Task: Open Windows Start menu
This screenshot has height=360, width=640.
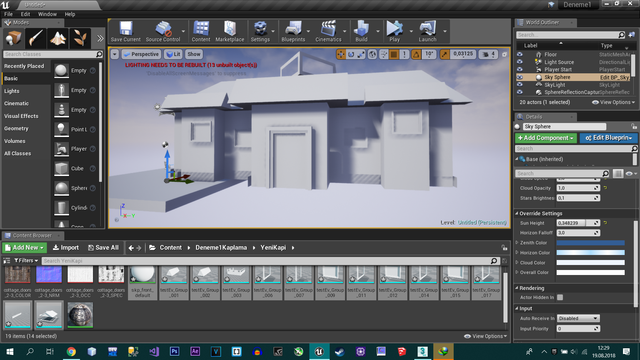Action: pyautogui.click(x=9, y=351)
